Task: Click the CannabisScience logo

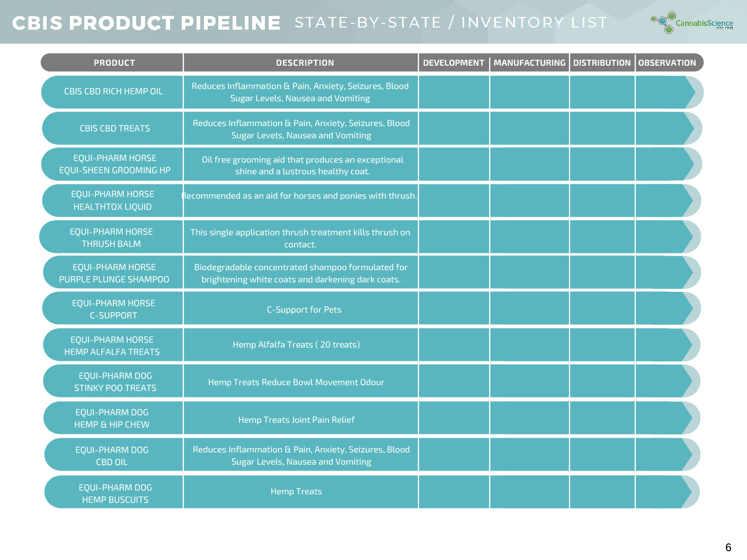Action: [x=692, y=22]
